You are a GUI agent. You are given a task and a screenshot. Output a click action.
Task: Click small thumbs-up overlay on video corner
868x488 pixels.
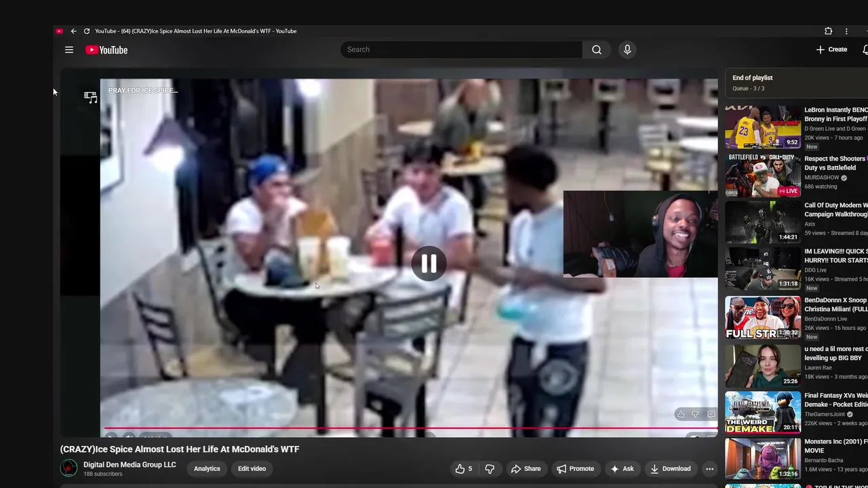click(x=680, y=414)
